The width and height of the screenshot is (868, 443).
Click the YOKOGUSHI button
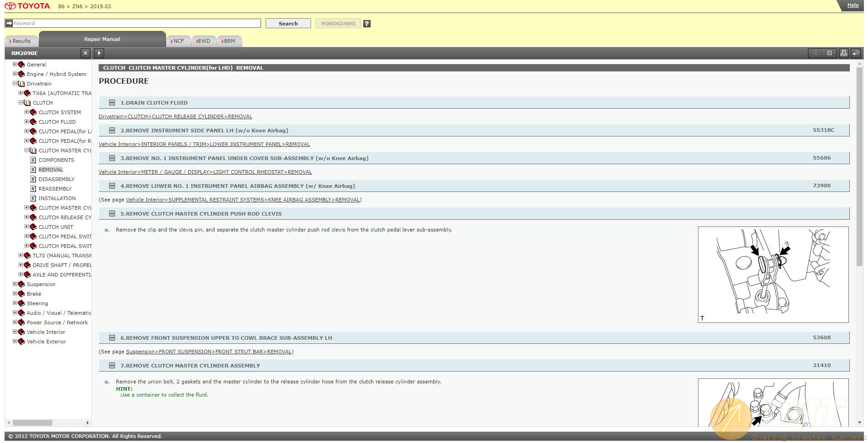coord(338,24)
